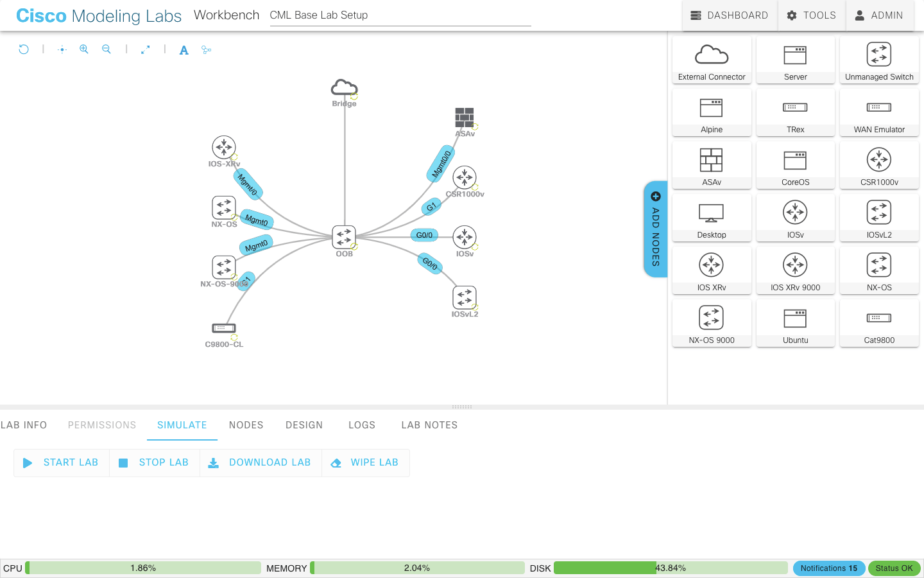Select the CSR1000v node type

879,165
